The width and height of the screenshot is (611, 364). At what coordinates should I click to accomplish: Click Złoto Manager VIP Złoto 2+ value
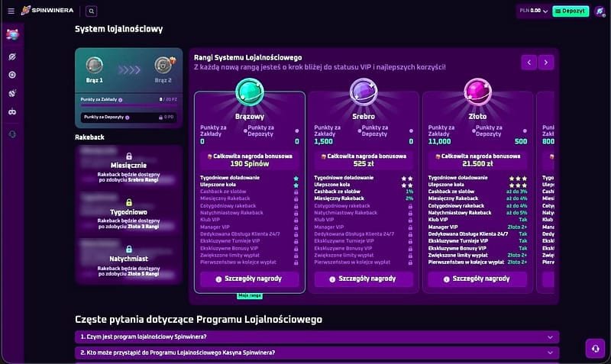[517, 227]
